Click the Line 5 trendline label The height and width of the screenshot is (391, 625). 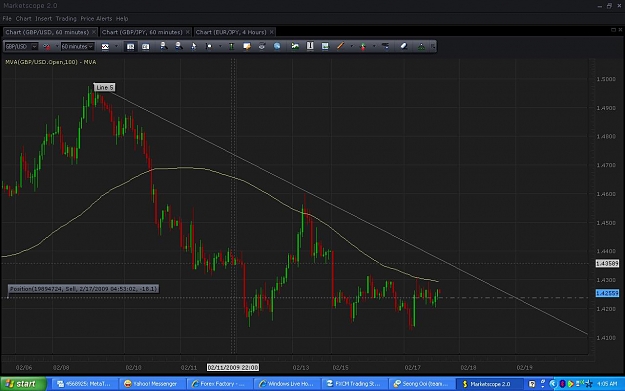(104, 87)
